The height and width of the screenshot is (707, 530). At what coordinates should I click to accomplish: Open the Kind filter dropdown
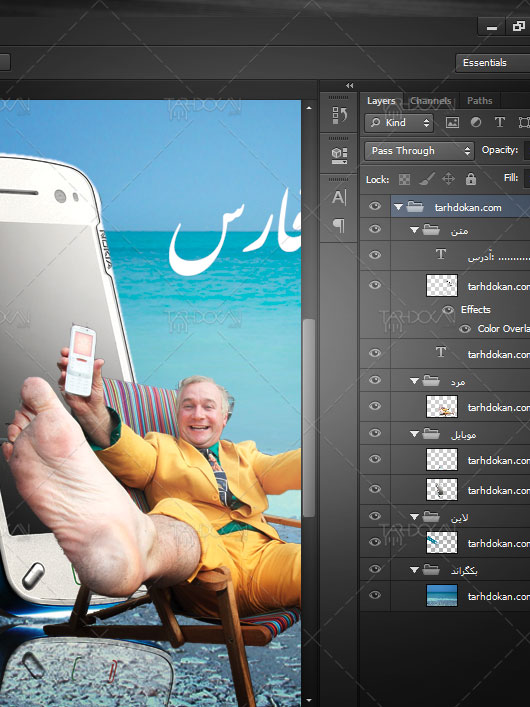click(x=399, y=123)
